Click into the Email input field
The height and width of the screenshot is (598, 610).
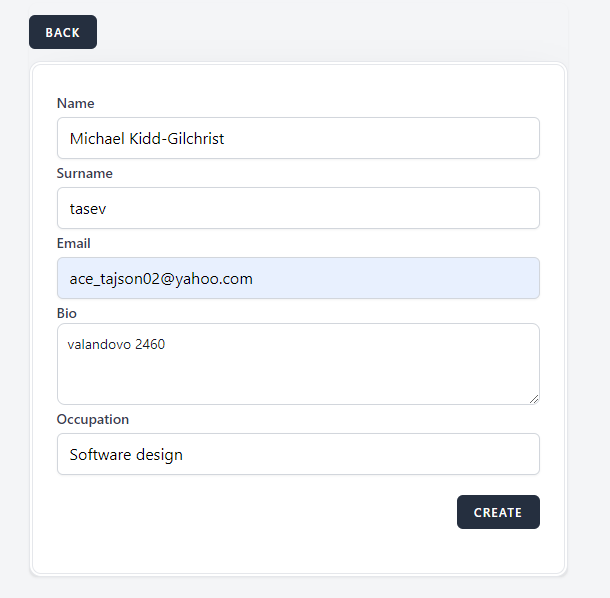coord(298,278)
